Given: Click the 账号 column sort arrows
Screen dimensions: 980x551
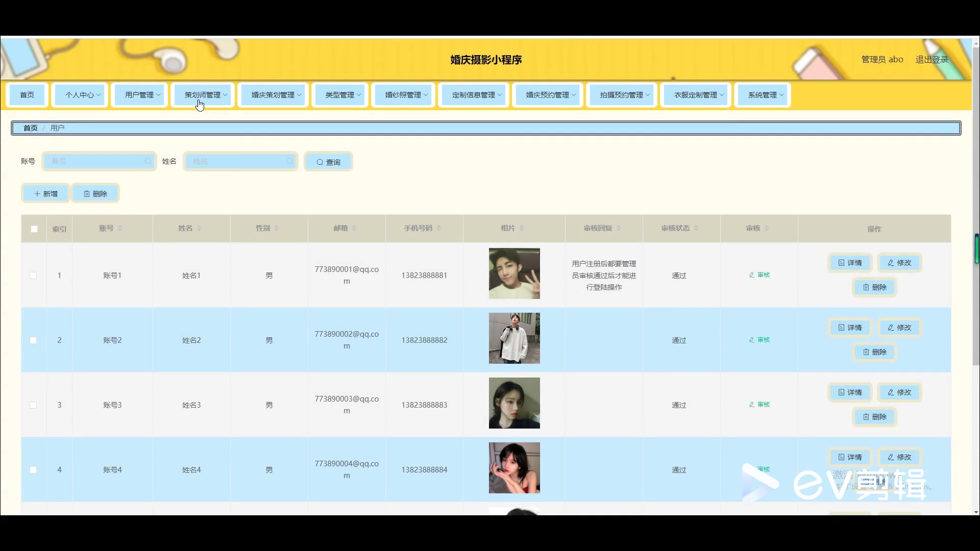Looking at the screenshot, I should (120, 228).
